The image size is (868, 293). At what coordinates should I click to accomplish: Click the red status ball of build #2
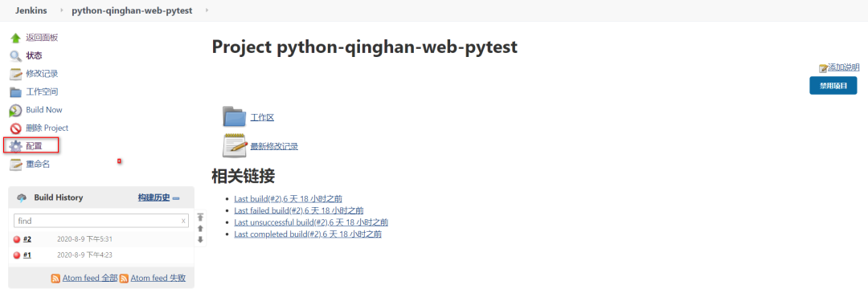(x=17, y=239)
